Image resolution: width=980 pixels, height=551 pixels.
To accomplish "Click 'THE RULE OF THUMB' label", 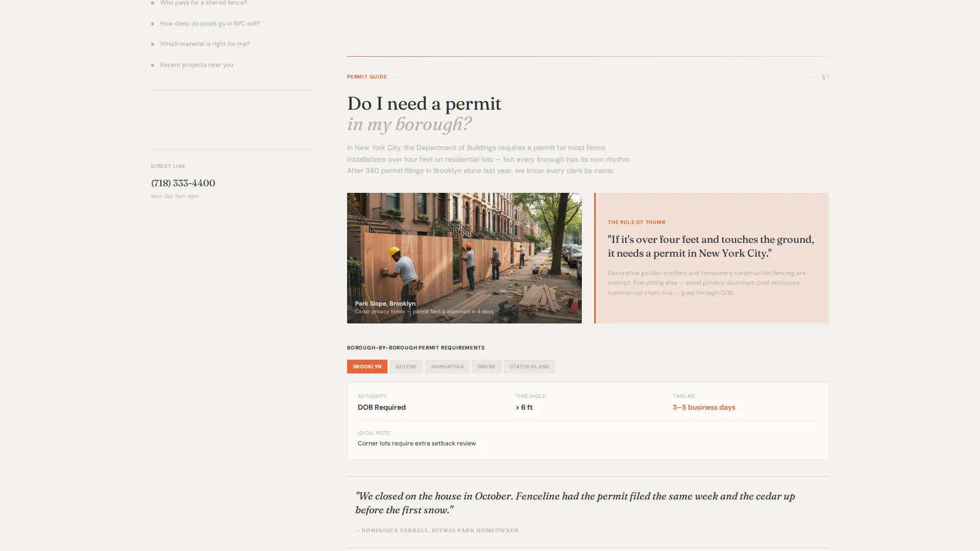I will 636,222.
